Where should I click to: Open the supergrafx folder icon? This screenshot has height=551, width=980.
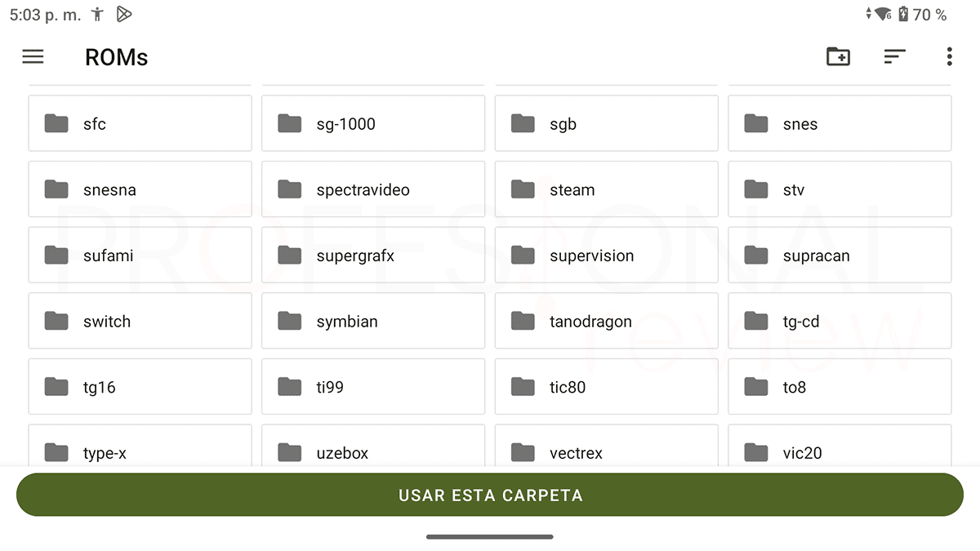(x=290, y=255)
